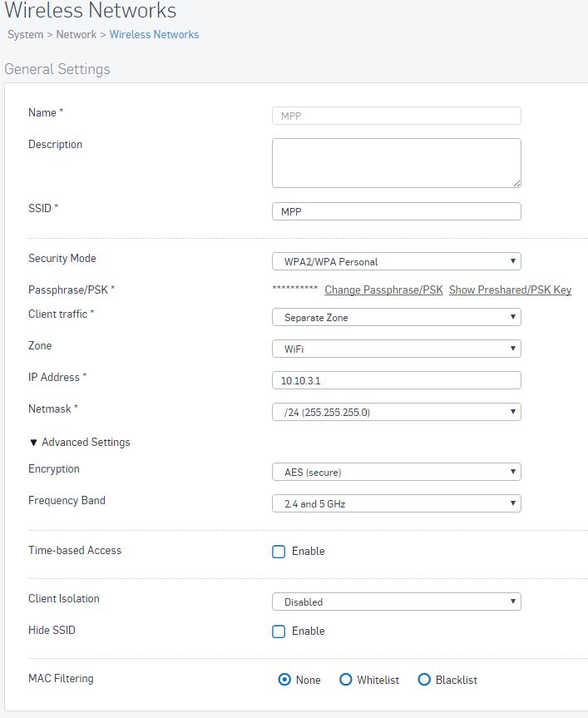588x718 pixels.
Task: Enable Time-based Access checkbox
Action: pos(279,552)
